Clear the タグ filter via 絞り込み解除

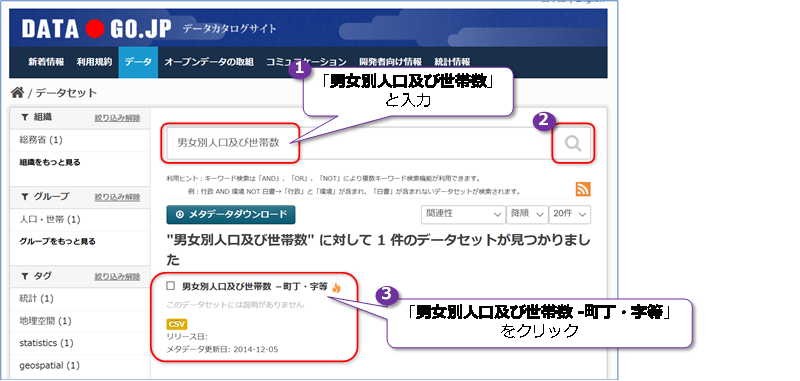click(x=117, y=277)
